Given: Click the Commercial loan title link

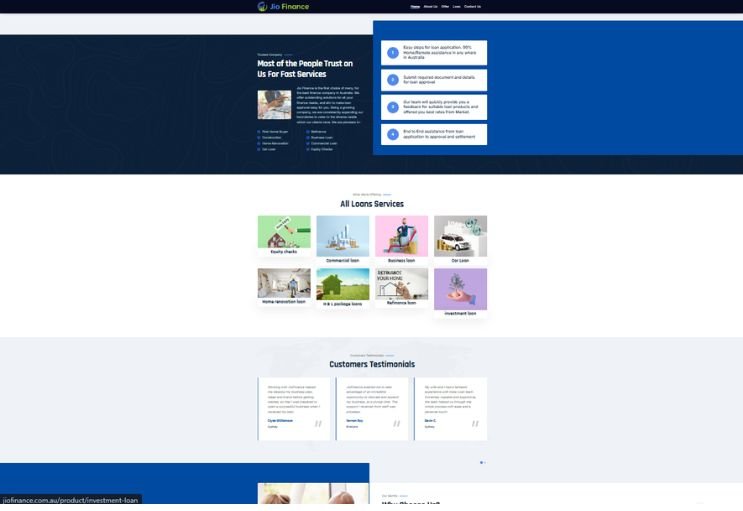Looking at the screenshot, I should point(343,261).
